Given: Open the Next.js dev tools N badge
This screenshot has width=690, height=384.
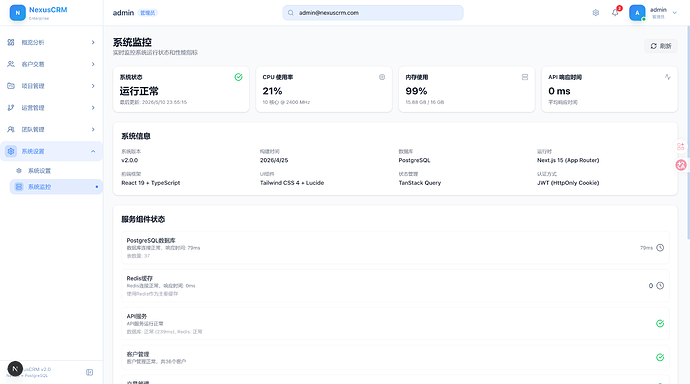Looking at the screenshot, I should click(15, 369).
